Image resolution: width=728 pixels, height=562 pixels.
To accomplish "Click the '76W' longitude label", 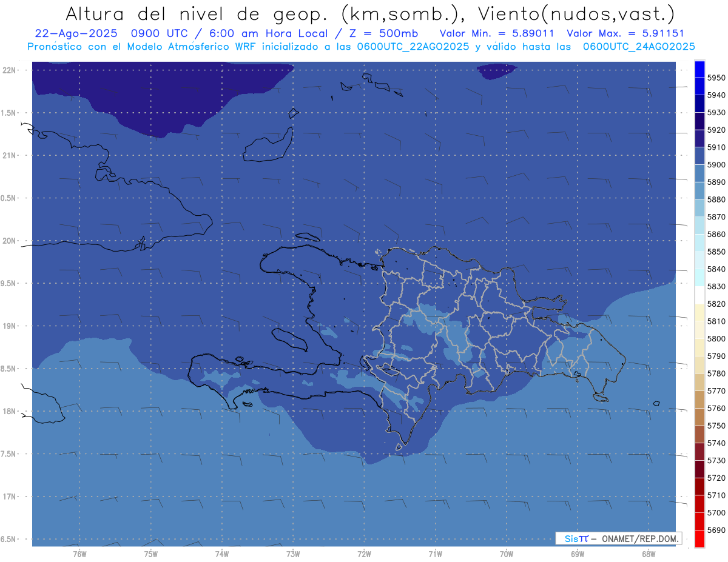I will (79, 554).
